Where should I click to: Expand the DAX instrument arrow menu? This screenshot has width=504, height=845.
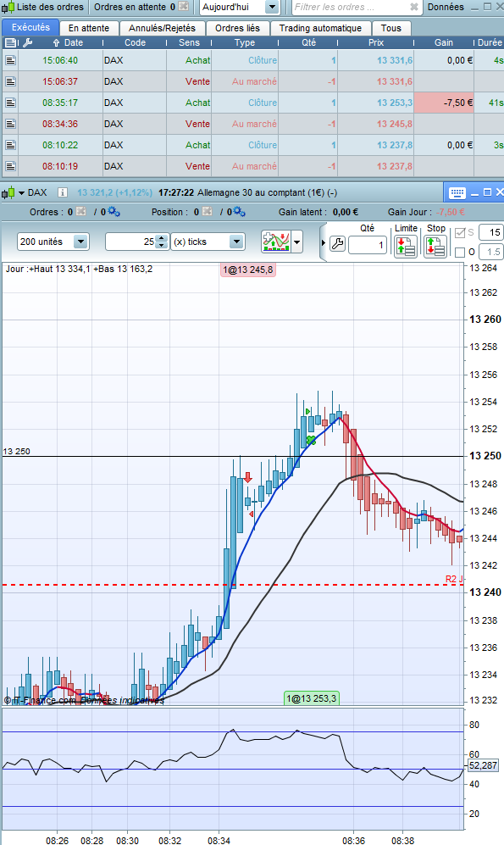21,192
